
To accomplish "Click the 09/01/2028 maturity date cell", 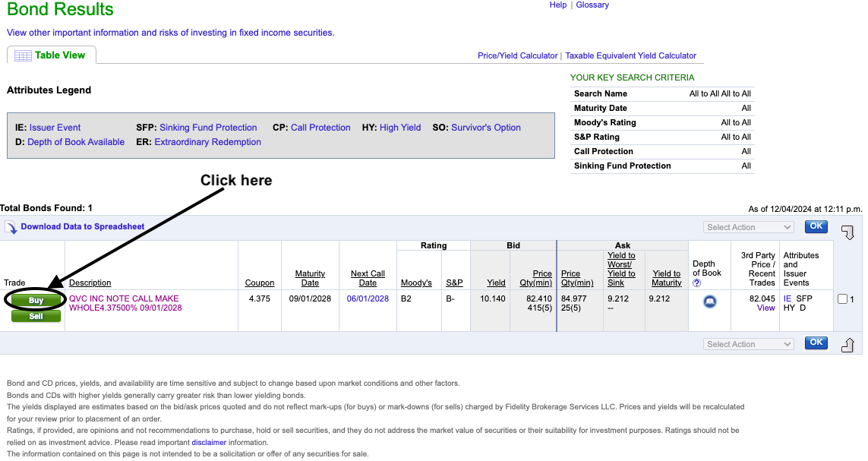I will pyautogui.click(x=310, y=298).
